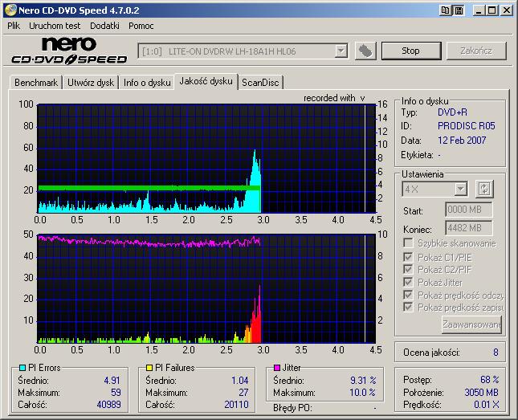Click the Prędkość value 0.01 X

[487, 405]
